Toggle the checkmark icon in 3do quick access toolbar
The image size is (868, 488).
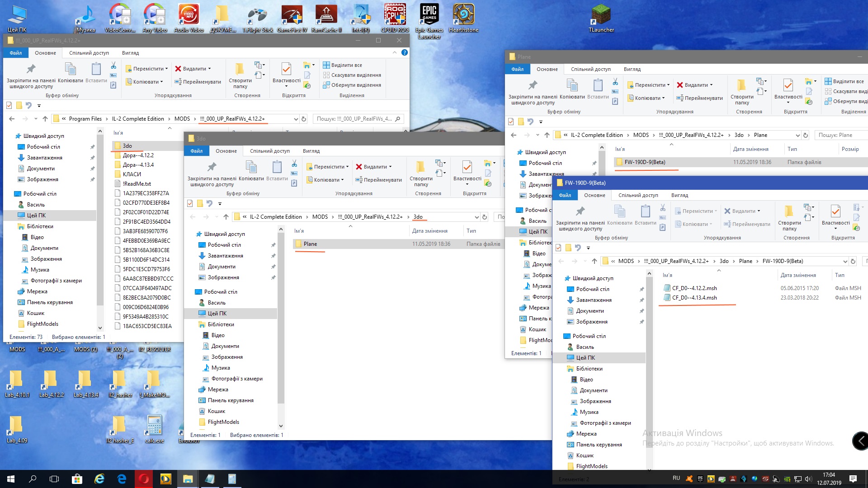coord(190,203)
